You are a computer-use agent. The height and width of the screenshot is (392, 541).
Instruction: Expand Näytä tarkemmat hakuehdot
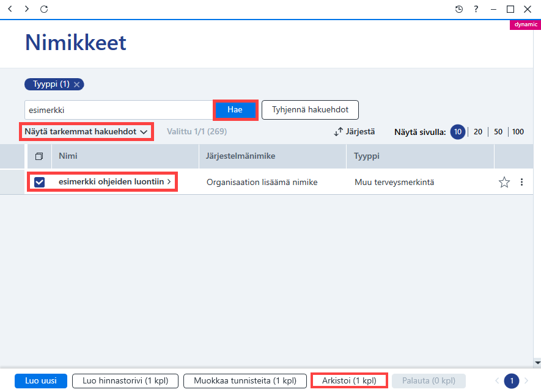pos(86,132)
